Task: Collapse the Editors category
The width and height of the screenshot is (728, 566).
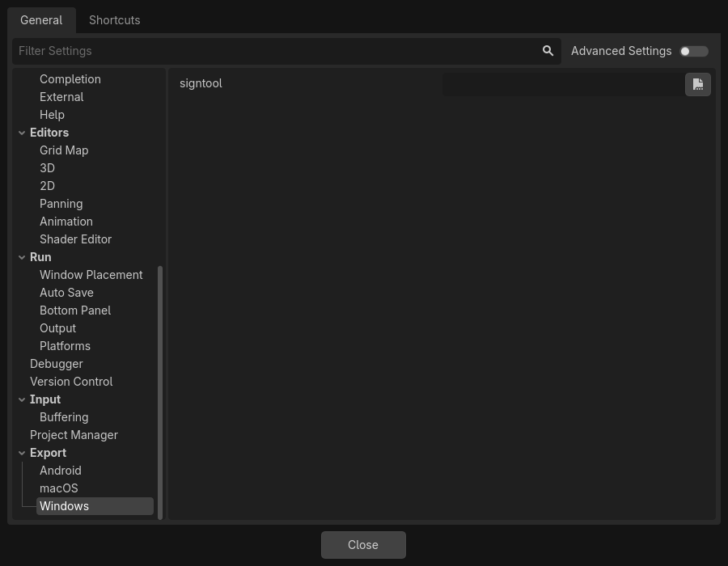Action: click(22, 132)
